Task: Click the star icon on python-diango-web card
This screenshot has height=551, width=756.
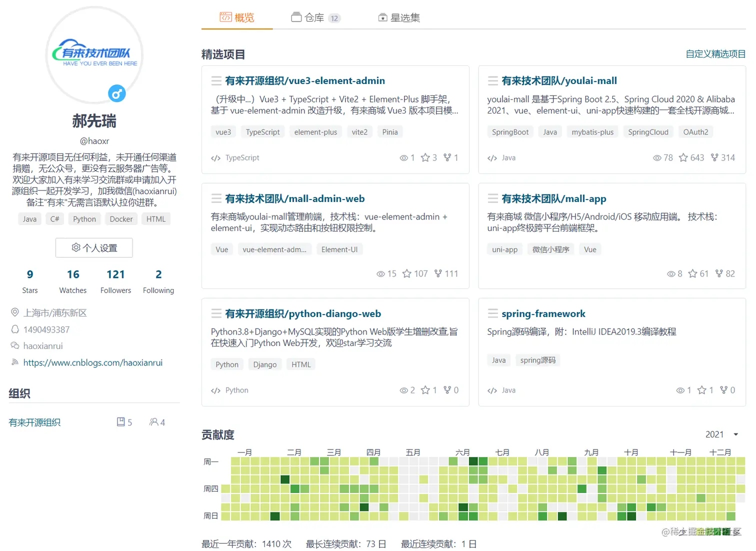Action: [425, 390]
